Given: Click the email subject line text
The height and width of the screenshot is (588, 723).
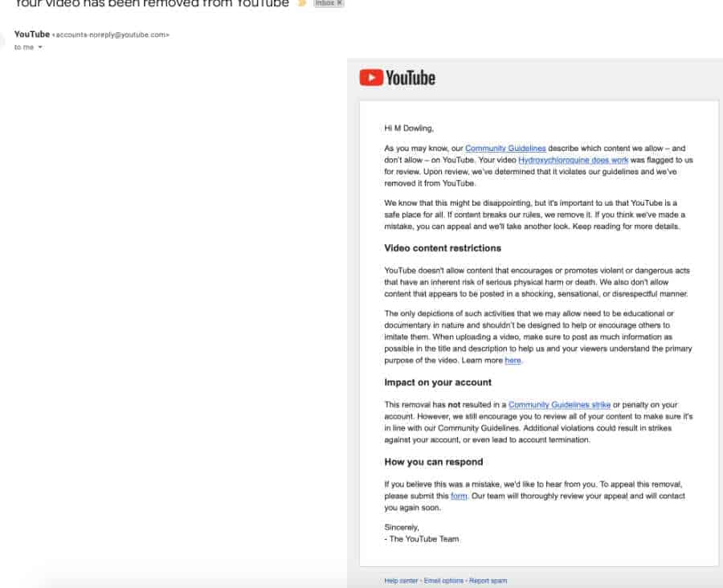Looking at the screenshot, I should coord(152,3).
